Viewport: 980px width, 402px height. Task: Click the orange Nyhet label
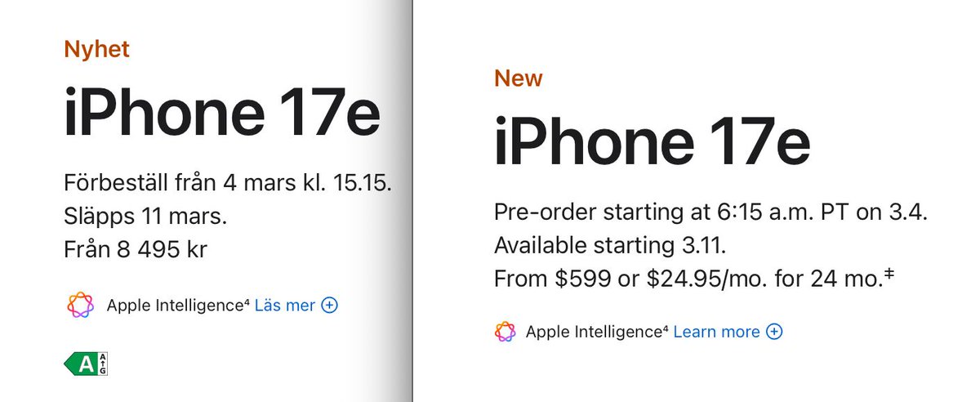(96, 50)
